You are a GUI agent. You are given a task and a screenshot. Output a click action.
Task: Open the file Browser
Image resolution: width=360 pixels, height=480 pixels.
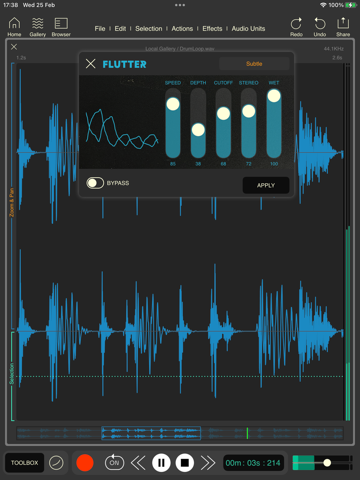tap(61, 27)
